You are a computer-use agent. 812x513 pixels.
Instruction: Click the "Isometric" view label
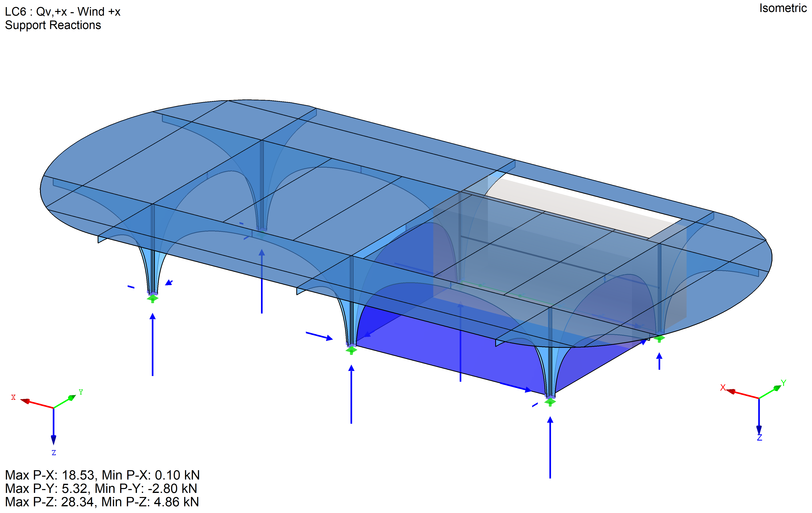tap(783, 8)
